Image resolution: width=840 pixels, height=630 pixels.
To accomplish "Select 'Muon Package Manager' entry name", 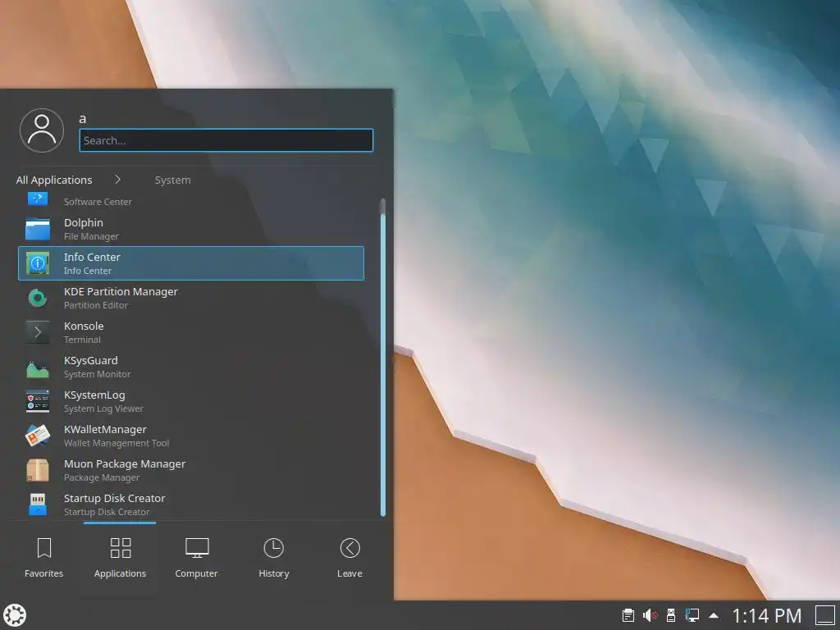I will pyautogui.click(x=125, y=464).
